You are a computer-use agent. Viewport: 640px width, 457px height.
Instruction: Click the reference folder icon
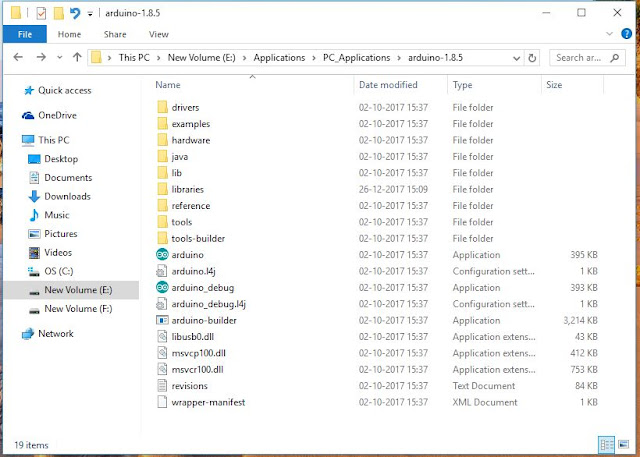click(x=162, y=205)
